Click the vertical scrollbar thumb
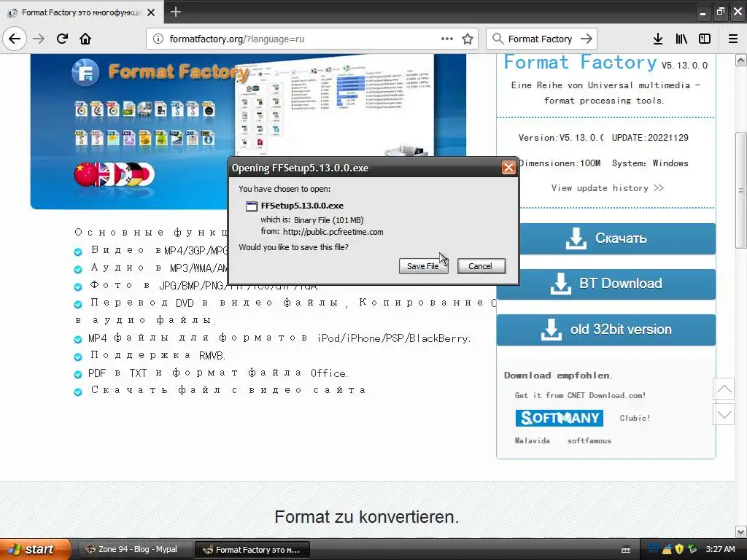The height and width of the screenshot is (560, 747). click(741, 190)
